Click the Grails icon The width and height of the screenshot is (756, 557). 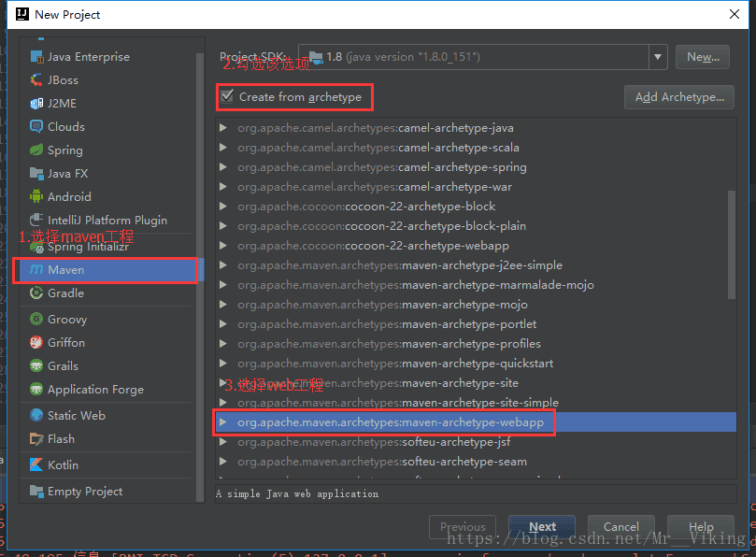[36, 366]
